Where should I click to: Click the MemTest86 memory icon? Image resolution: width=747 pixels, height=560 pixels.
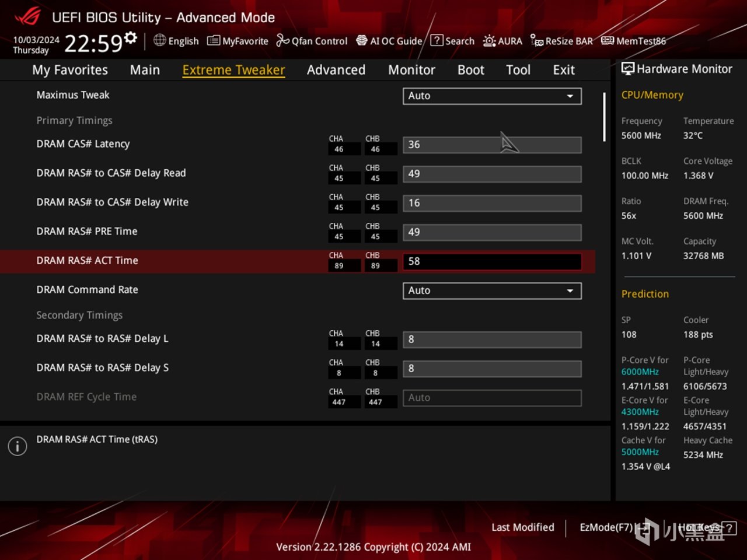click(x=608, y=40)
